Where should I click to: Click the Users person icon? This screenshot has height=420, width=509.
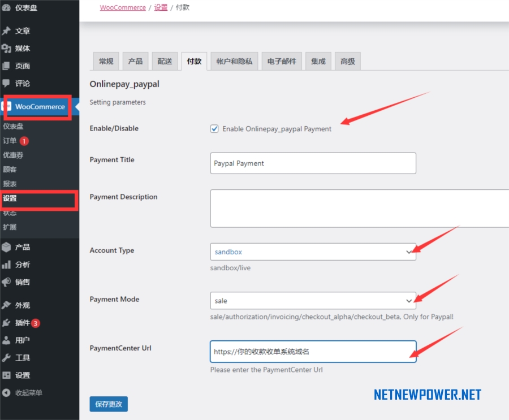tap(6, 340)
